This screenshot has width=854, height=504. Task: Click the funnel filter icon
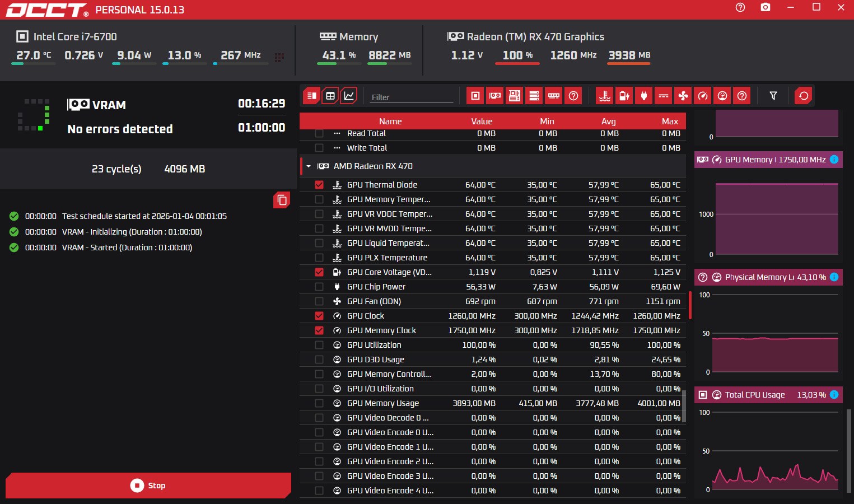[x=773, y=96]
